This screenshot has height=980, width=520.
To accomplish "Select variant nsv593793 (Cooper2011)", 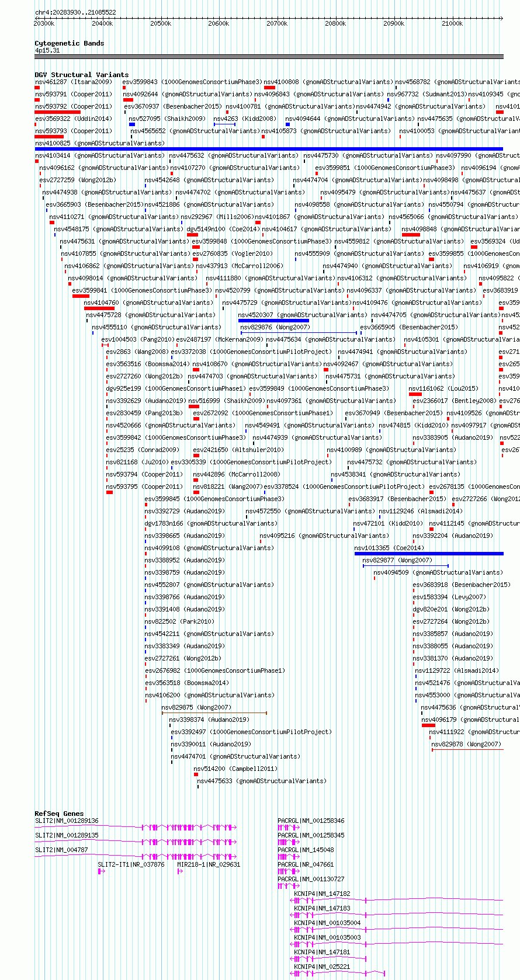I will tap(73, 131).
